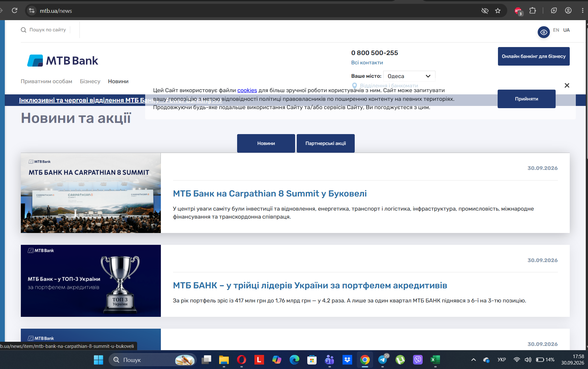Screen dimensions: 588x369
Task: Expand the Одеса city dropdown
Action: 409,76
